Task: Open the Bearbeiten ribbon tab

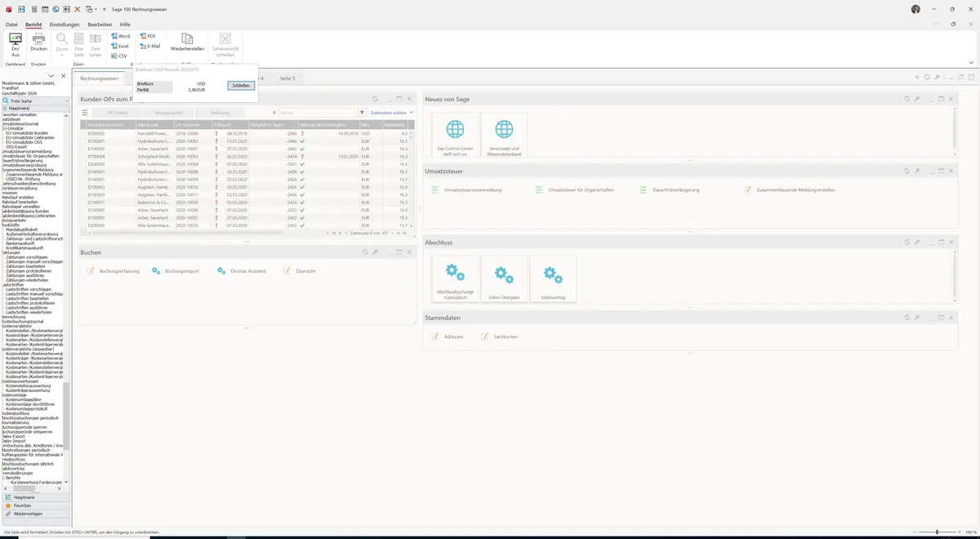Action: click(100, 24)
